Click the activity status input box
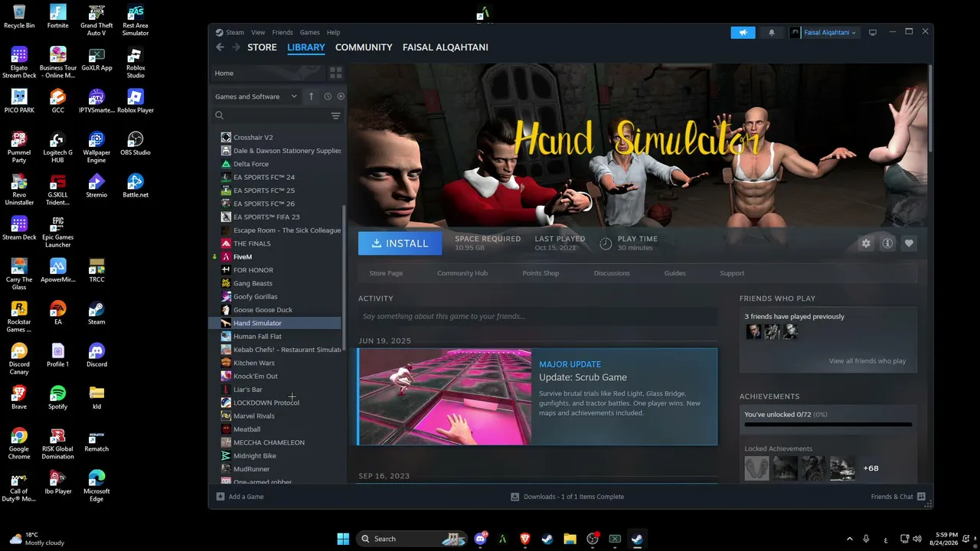980x551 pixels. 538,316
